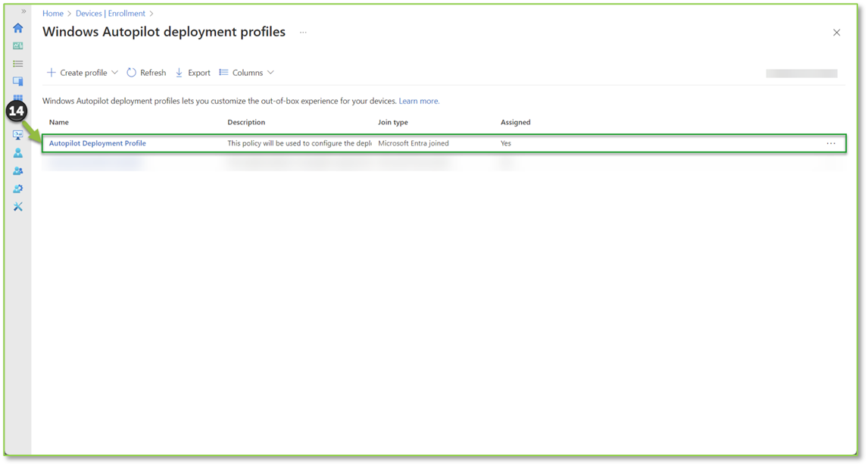Open the Users icon in the sidebar

pos(17,152)
